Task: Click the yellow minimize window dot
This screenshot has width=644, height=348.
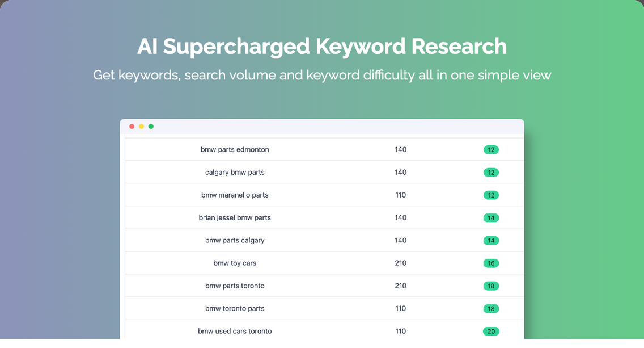Action: tap(141, 126)
